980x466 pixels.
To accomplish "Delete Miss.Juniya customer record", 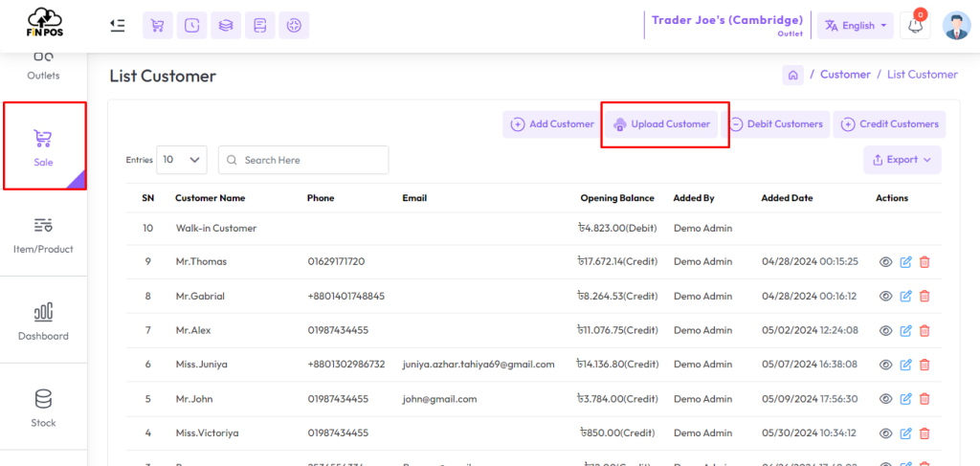I will pos(925,365).
